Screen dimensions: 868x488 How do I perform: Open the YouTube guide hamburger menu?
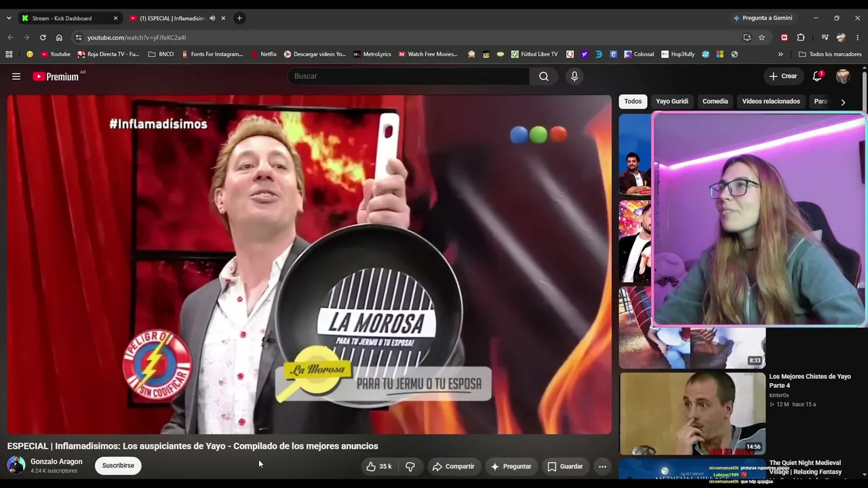16,77
